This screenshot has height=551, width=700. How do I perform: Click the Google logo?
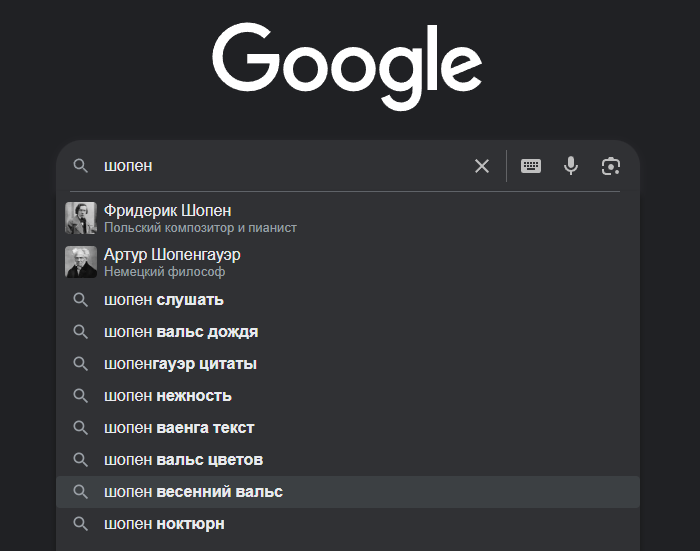(347, 66)
